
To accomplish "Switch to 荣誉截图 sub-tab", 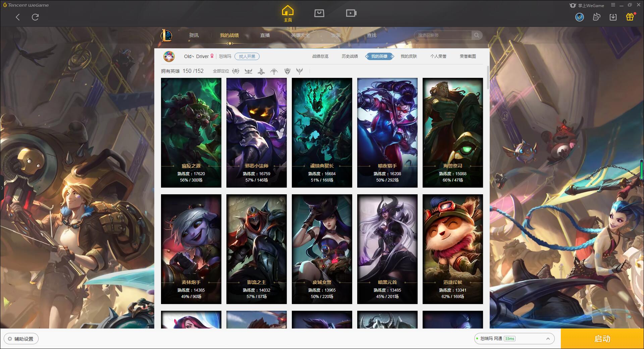I will [468, 56].
